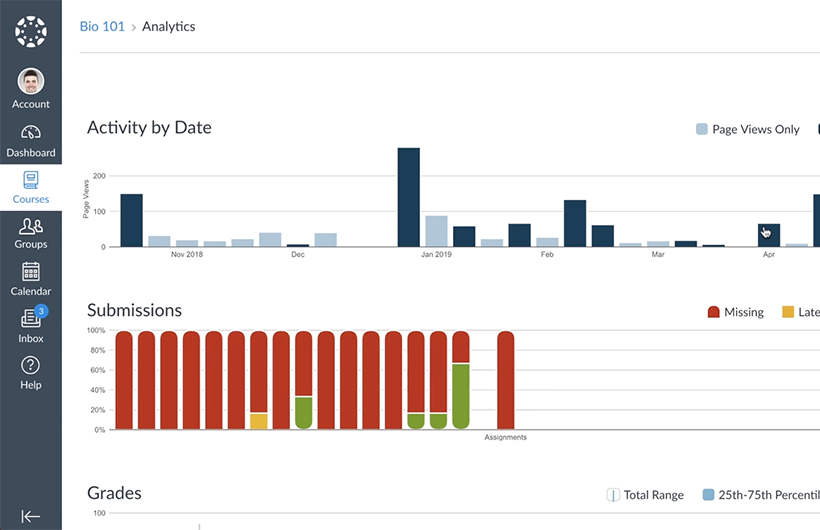
Task: Click the Feb axis label
Action: click(547, 254)
